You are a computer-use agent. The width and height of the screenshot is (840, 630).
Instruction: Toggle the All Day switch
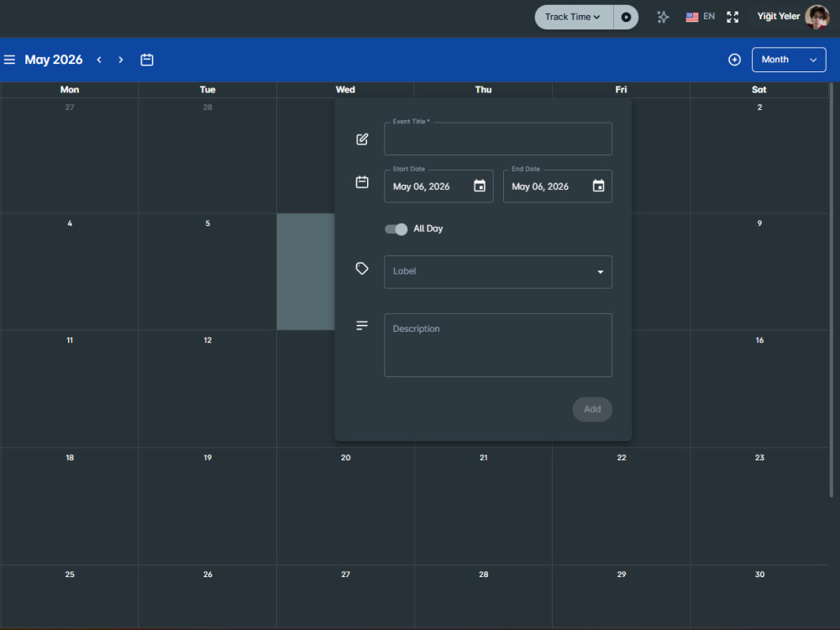(x=396, y=228)
